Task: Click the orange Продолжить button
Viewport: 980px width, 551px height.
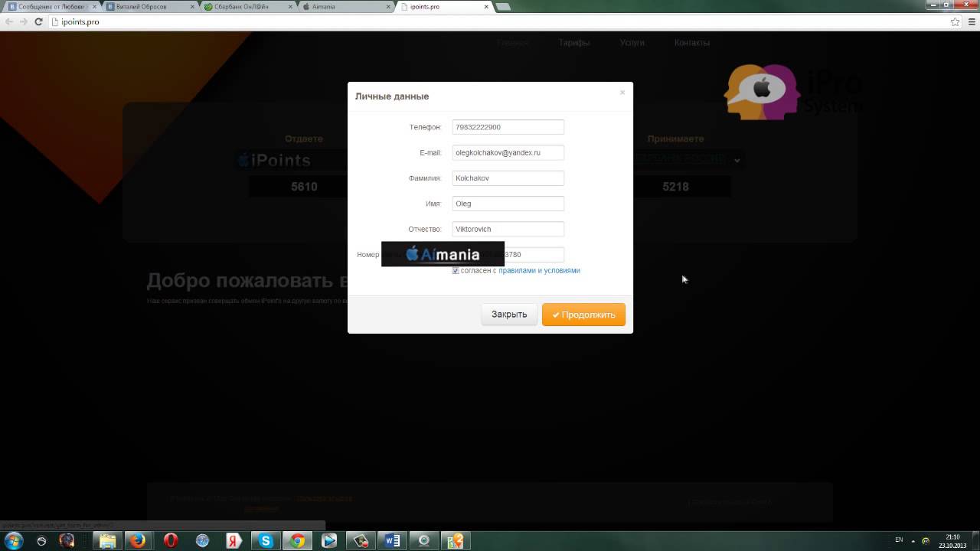Action: (x=583, y=315)
